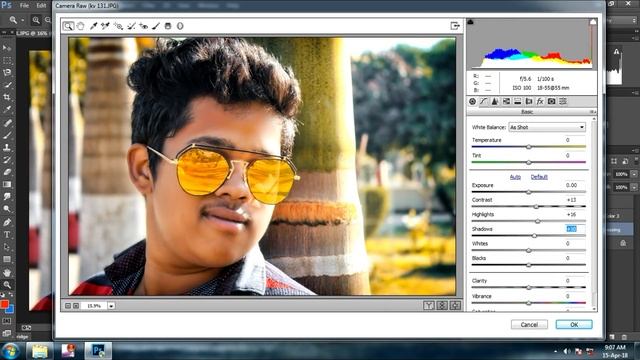This screenshot has height=360, width=640.
Task: Open the White Balance dropdown
Action: point(547,127)
